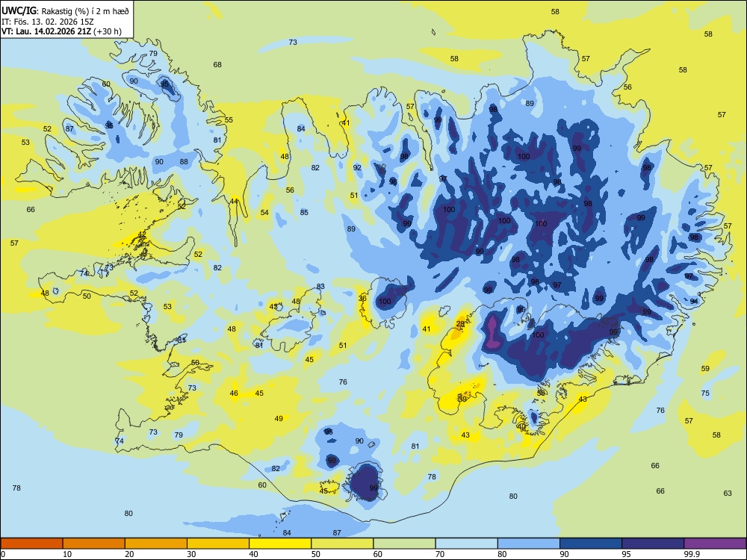This screenshot has height=560, width=747.
Task: Click the "63" humidity value on the map
Action: click(728, 493)
